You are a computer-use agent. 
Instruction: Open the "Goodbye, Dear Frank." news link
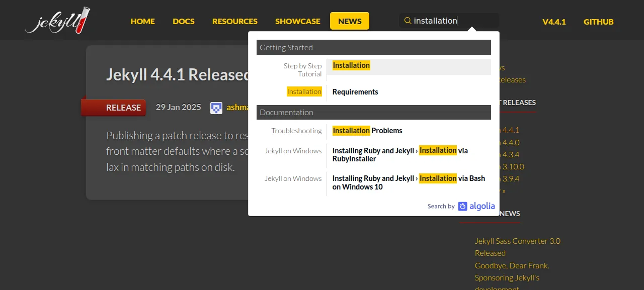512,265
